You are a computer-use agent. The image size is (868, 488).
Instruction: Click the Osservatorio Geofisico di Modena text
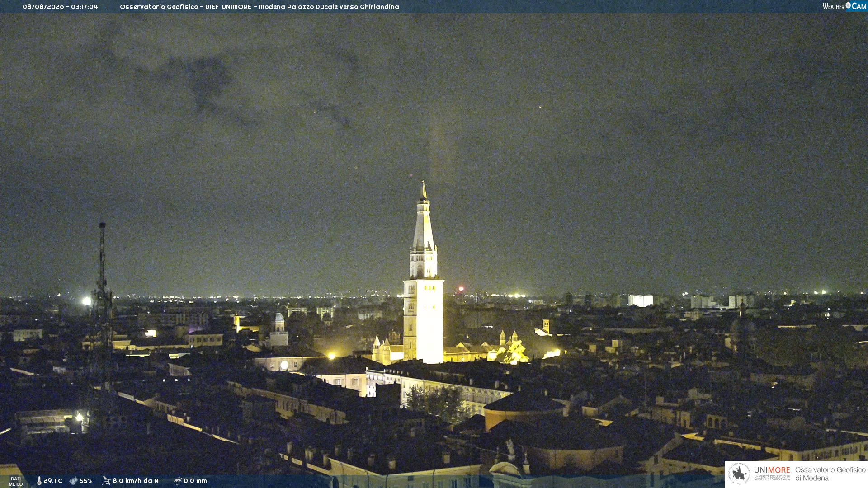point(830,474)
